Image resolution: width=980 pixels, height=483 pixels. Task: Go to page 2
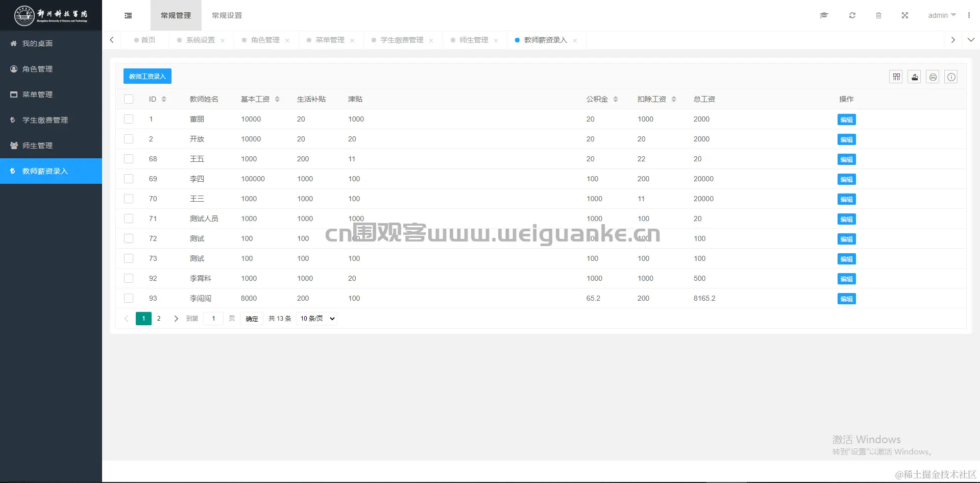coord(159,319)
